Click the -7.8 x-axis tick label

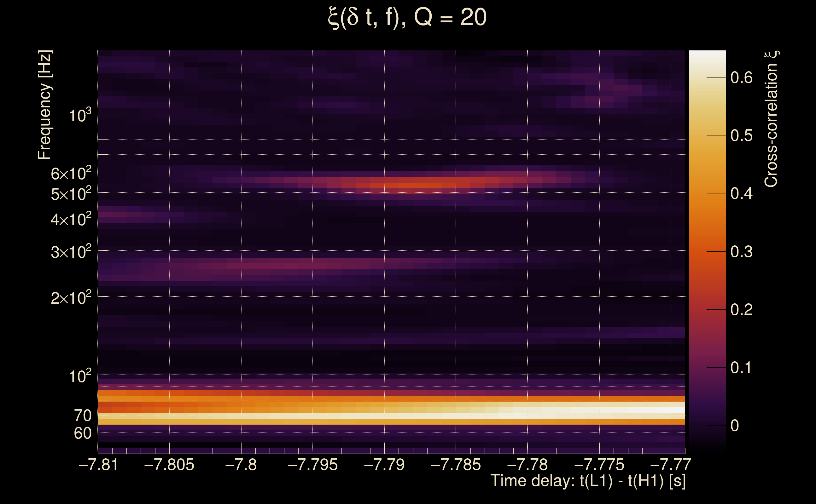pyautogui.click(x=241, y=465)
